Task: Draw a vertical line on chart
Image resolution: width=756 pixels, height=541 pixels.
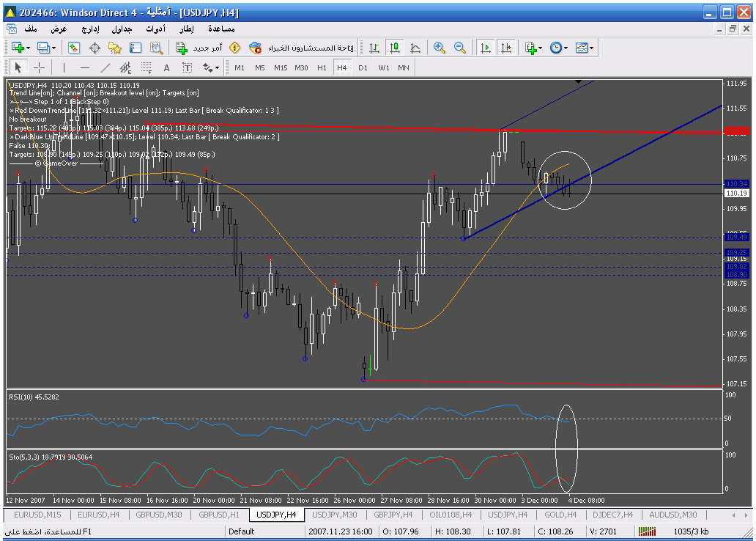Action: click(x=64, y=67)
